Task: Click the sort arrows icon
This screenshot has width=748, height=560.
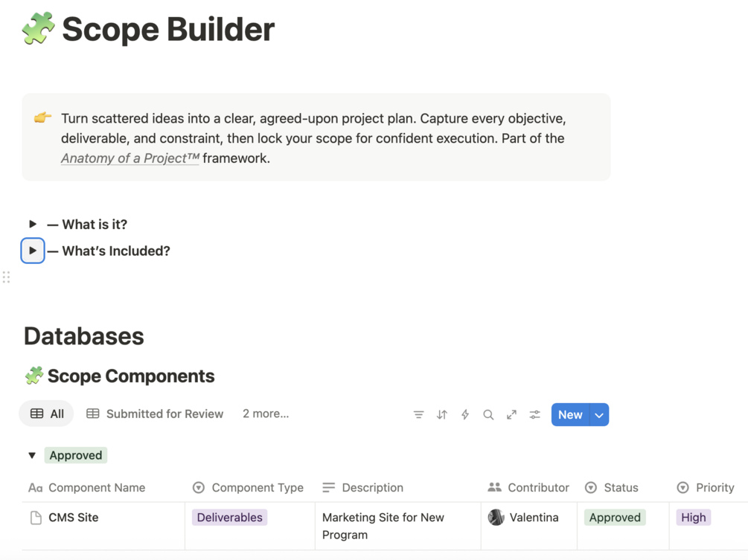Action: tap(442, 415)
